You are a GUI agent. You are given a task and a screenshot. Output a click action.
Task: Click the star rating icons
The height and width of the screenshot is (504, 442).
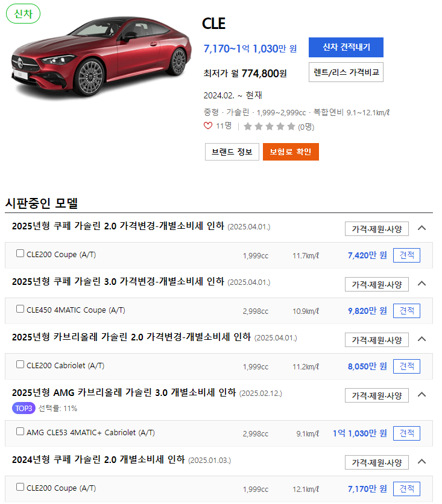(x=269, y=127)
